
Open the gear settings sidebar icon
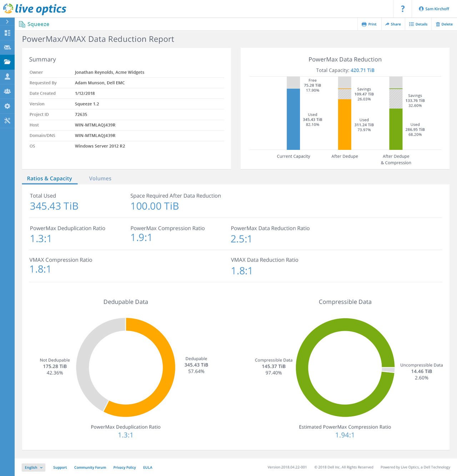[x=7, y=106]
